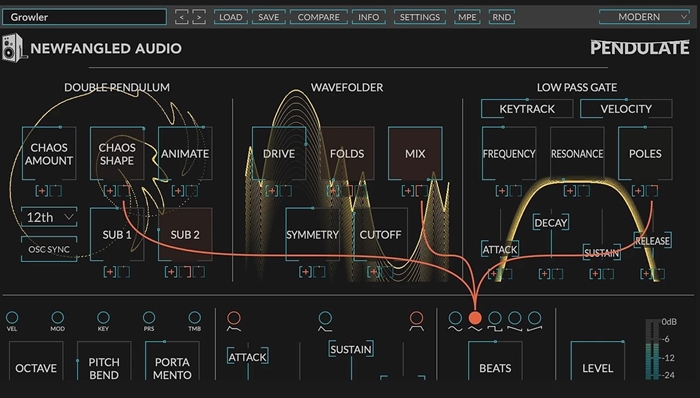Viewport: 700px width, 398px height.
Task: Open the SETTINGS menu
Action: [x=420, y=17]
